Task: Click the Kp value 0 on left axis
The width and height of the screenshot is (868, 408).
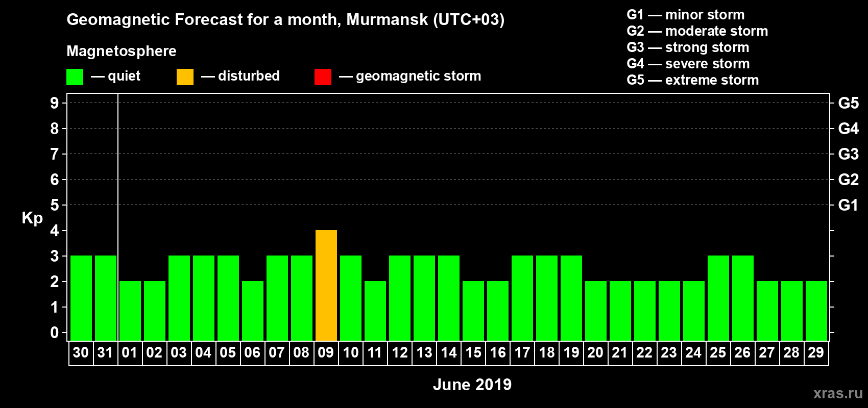Action: [55, 333]
